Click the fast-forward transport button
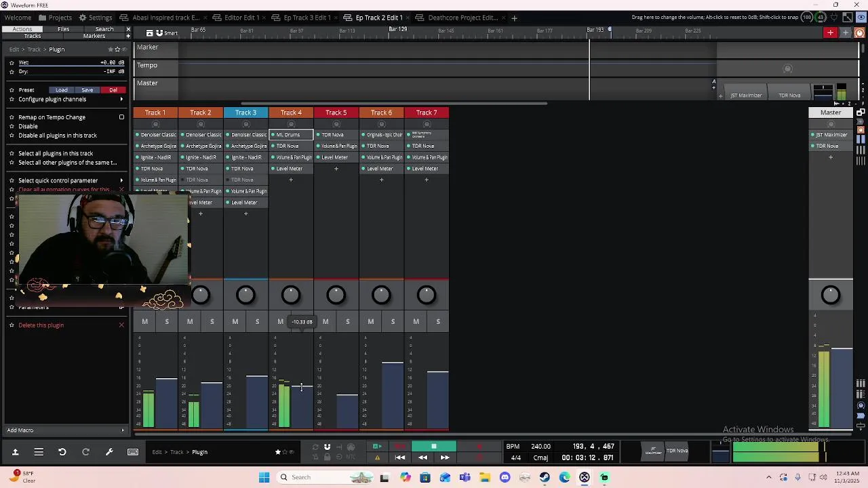Screen dimensions: 868x488 tap(445, 457)
